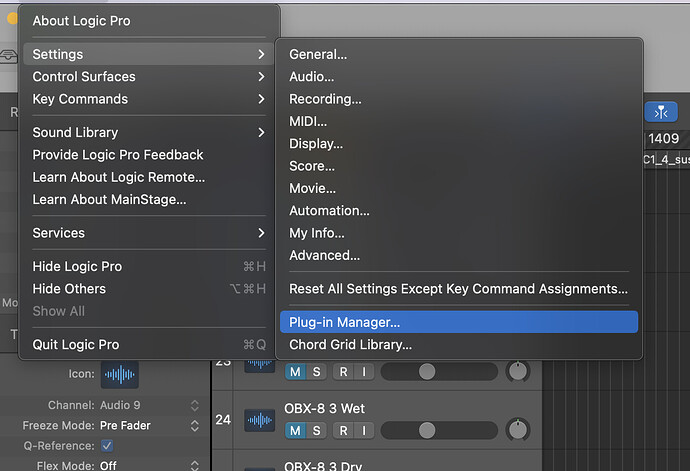
Task: Click the blue catch playhead button
Action: click(661, 112)
